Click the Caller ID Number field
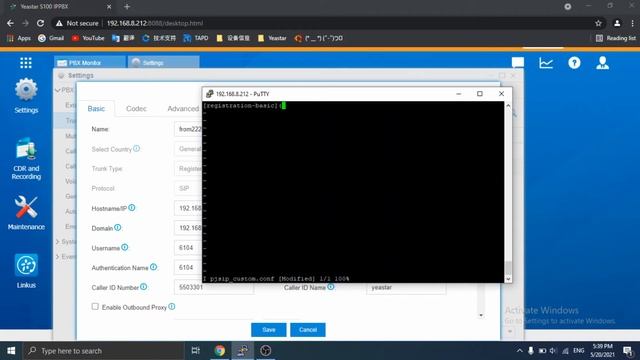The image size is (640, 360). pos(214,287)
